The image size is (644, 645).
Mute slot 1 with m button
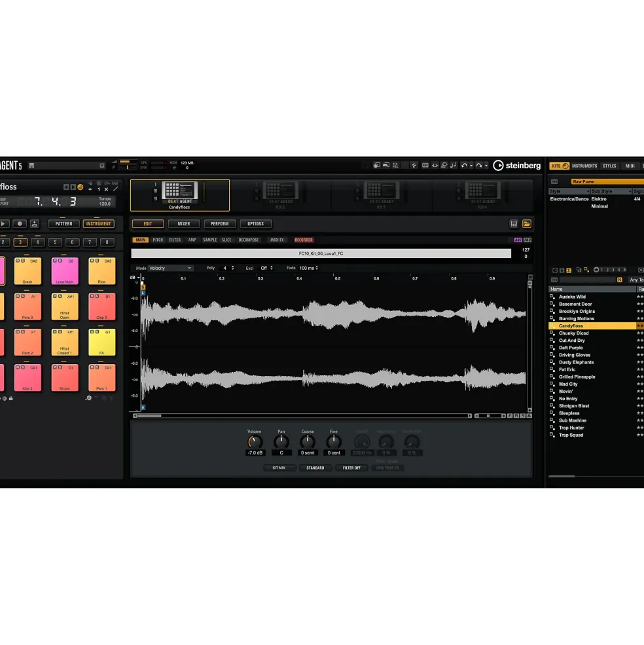(x=156, y=191)
